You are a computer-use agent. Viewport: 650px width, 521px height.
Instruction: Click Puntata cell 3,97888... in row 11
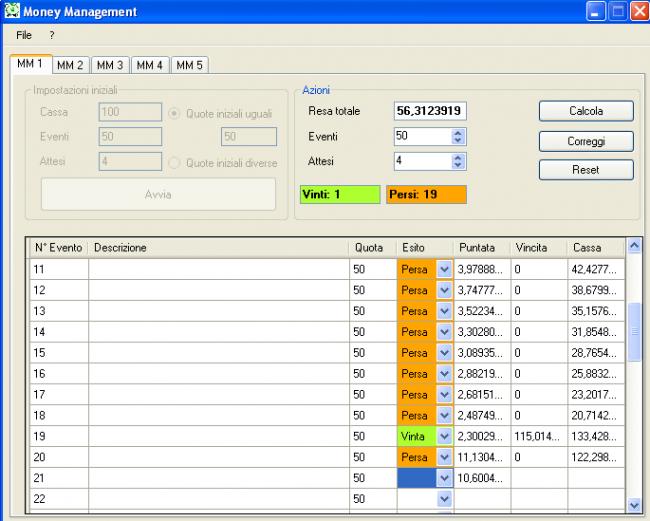pyautogui.click(x=482, y=269)
